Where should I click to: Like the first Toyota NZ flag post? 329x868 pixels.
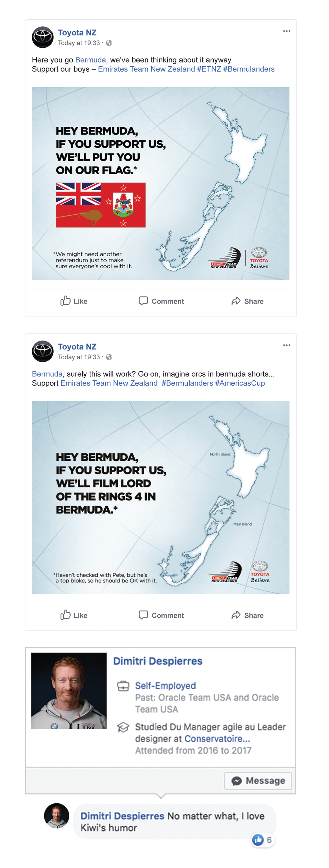click(74, 301)
